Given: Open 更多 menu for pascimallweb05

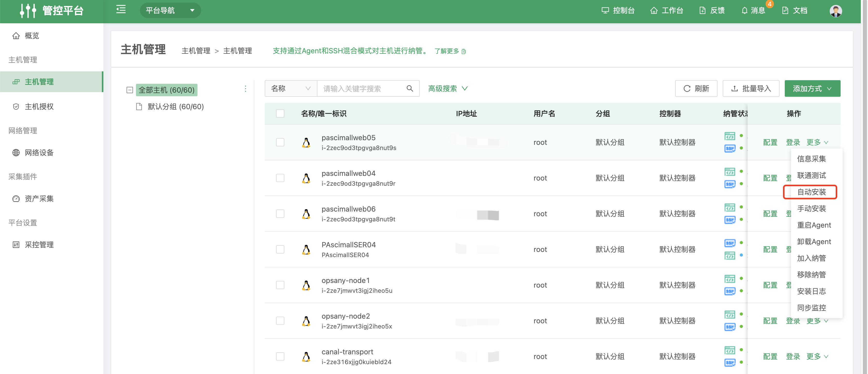Looking at the screenshot, I should 817,142.
